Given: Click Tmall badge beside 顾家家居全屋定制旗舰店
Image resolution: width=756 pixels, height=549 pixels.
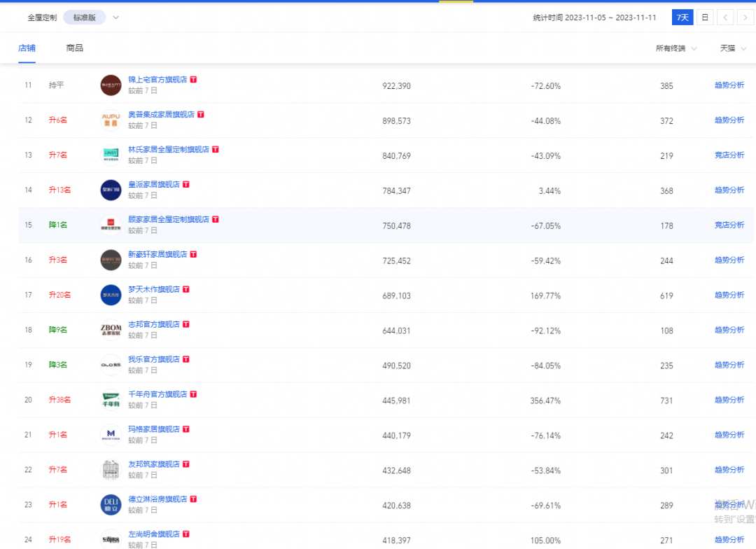Looking at the screenshot, I should [216, 219].
